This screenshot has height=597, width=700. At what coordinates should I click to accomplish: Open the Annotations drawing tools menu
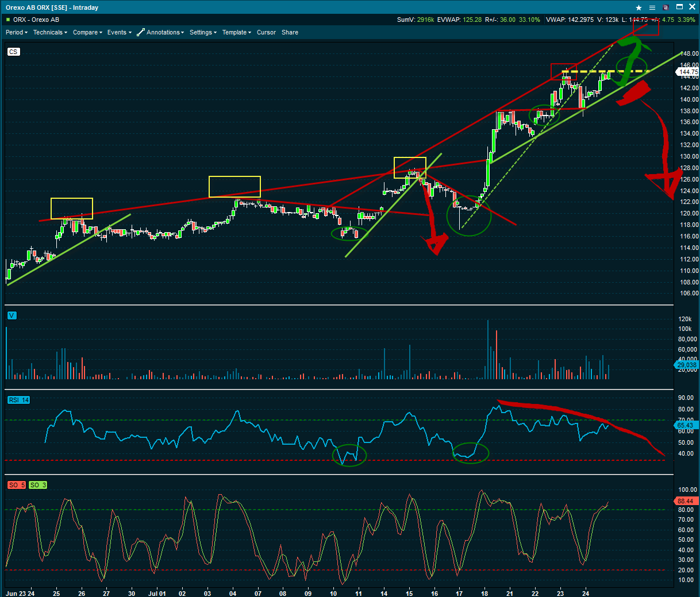(165, 33)
